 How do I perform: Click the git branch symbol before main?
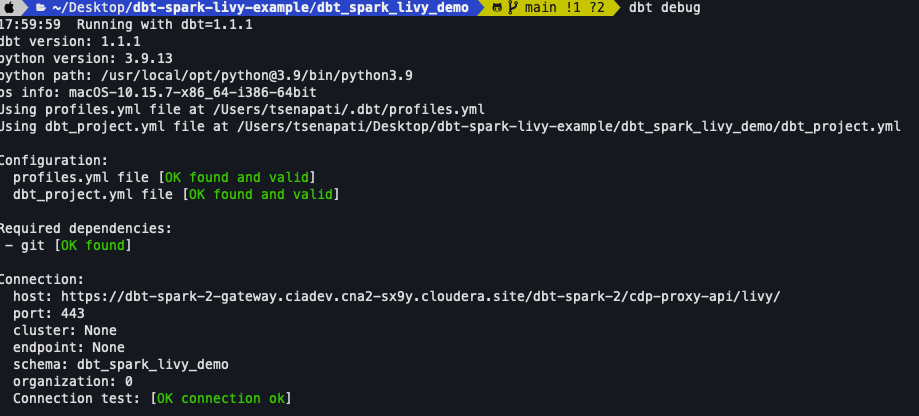click(x=512, y=8)
